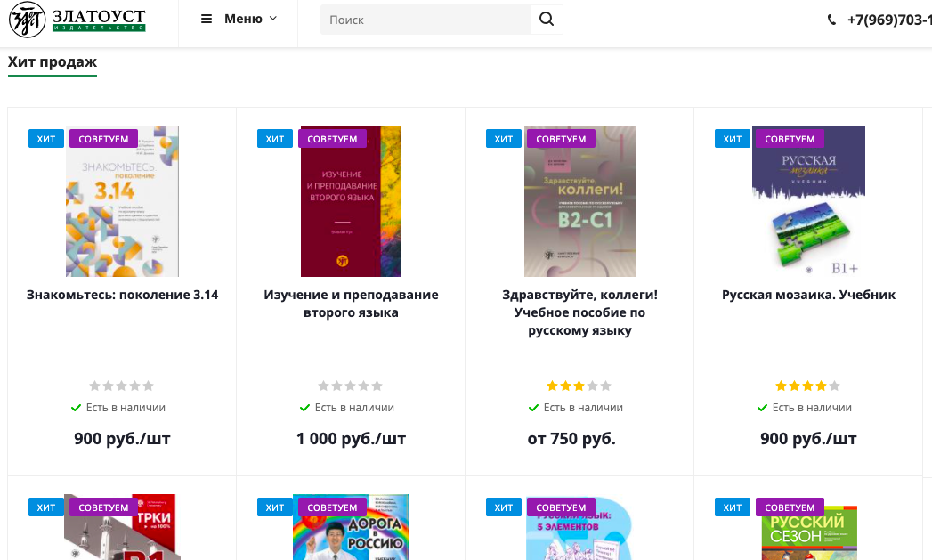Screen dimensions: 932x560
Task: Click the star rating under Русская мозаика
Action: tap(808, 386)
